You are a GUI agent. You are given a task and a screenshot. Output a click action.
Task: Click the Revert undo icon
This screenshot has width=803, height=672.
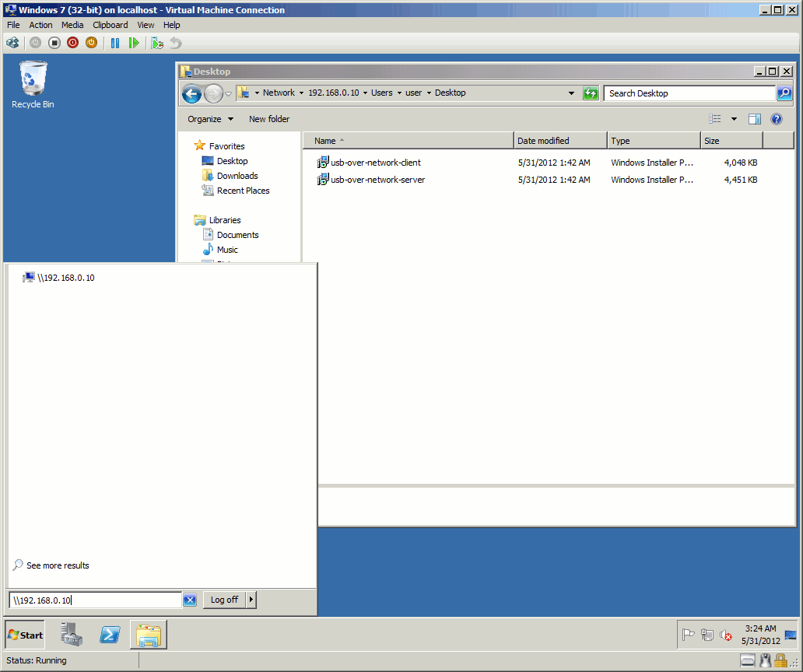click(x=176, y=43)
